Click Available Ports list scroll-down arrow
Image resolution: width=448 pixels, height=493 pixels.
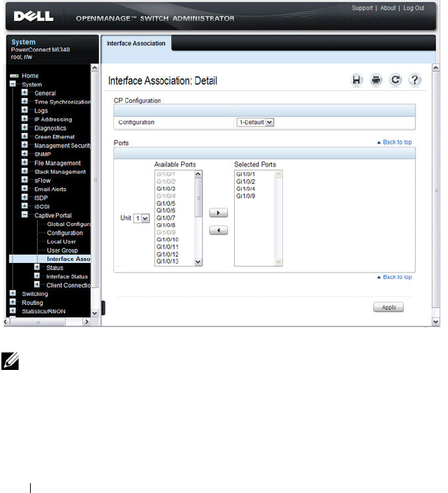coord(198,262)
